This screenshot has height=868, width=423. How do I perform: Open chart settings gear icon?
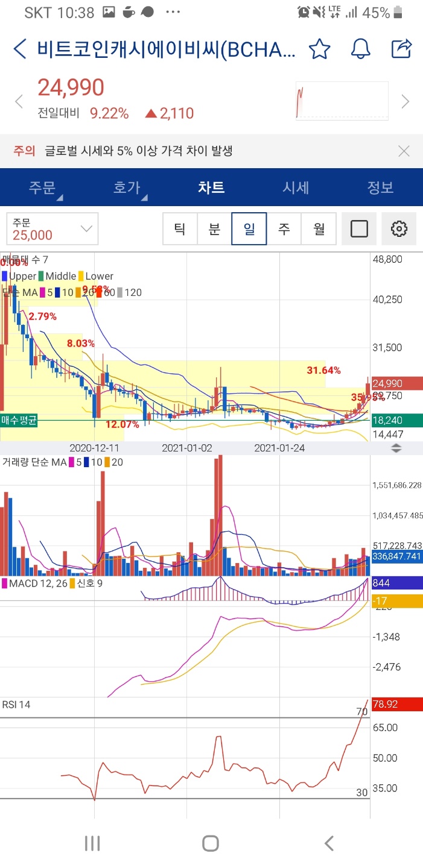tap(399, 228)
